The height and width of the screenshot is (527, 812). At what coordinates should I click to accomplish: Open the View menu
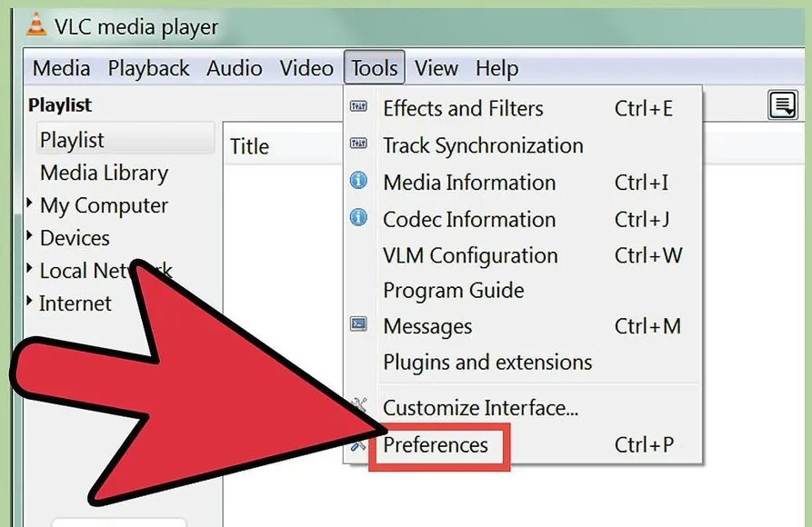click(436, 68)
